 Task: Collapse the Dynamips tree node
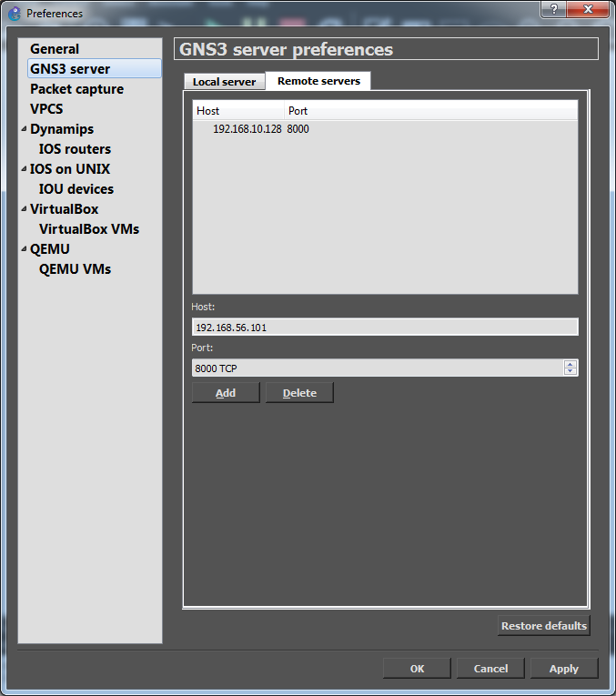coord(24,128)
